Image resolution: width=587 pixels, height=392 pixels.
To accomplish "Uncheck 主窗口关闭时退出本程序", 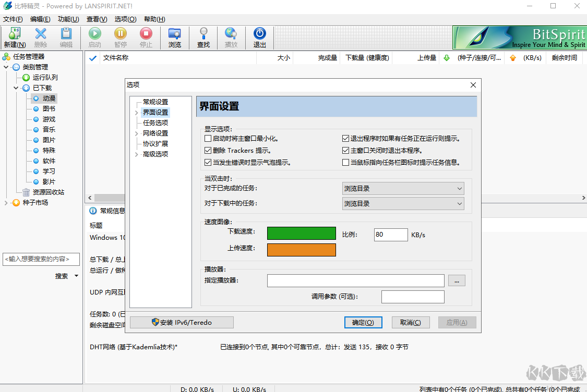I will [x=345, y=149].
